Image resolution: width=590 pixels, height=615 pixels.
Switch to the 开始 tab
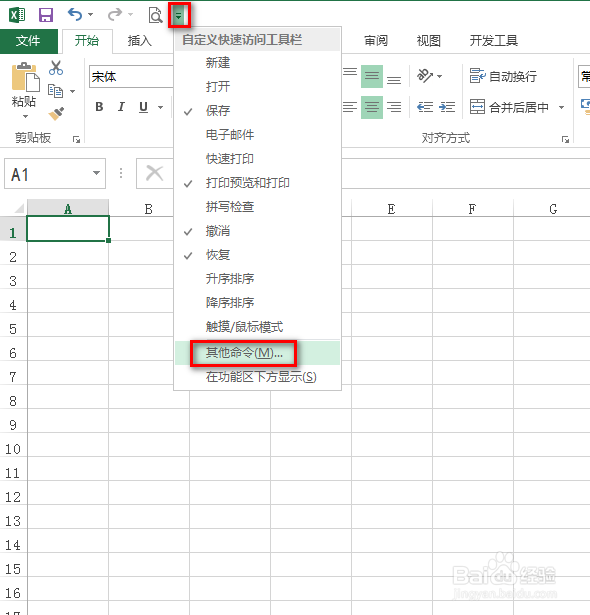point(87,41)
